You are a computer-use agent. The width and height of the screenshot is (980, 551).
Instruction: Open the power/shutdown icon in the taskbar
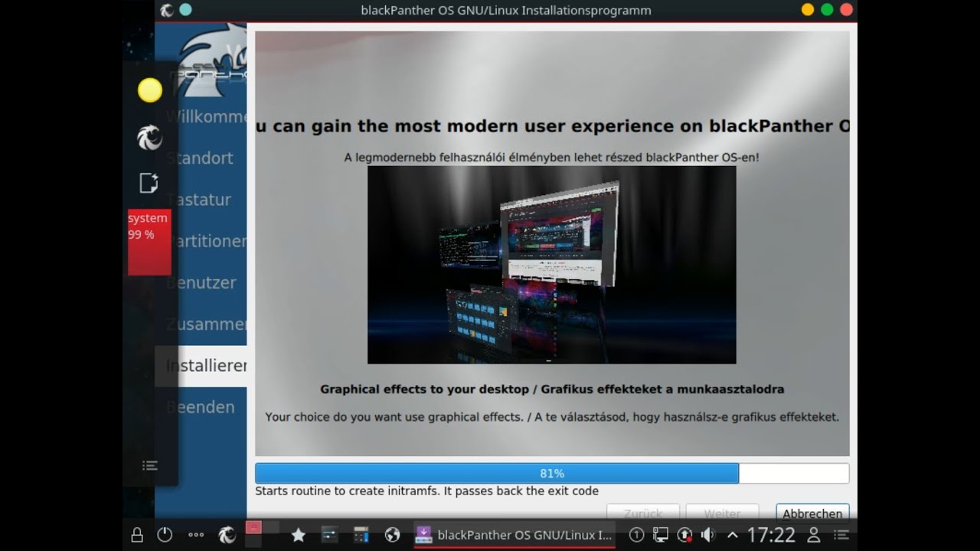(x=165, y=535)
